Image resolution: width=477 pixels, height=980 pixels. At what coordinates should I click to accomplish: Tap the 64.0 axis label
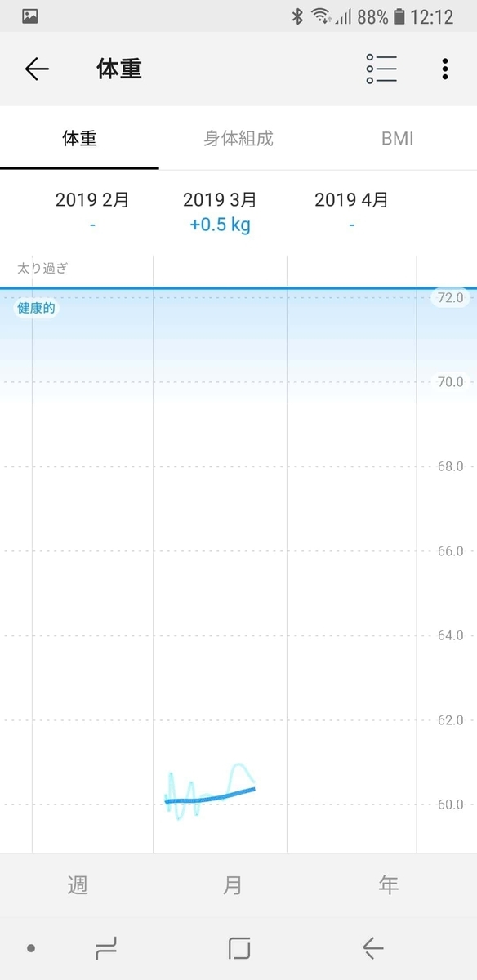[x=450, y=635]
